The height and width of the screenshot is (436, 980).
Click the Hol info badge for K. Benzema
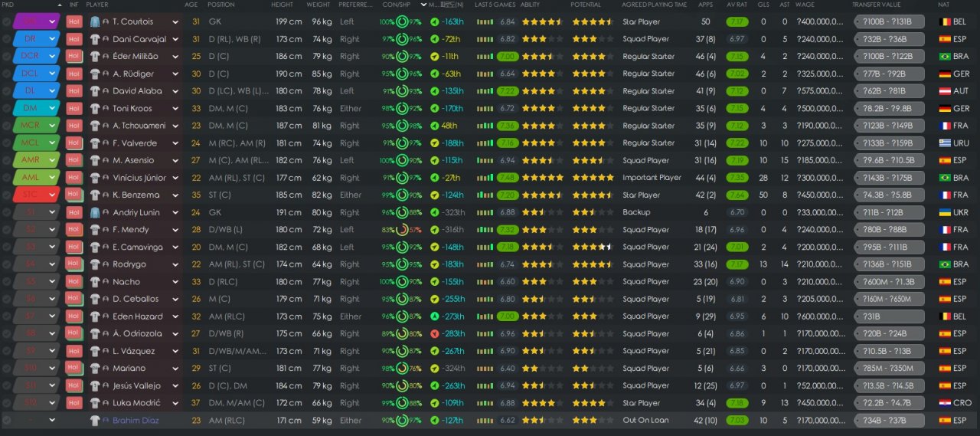click(73, 195)
